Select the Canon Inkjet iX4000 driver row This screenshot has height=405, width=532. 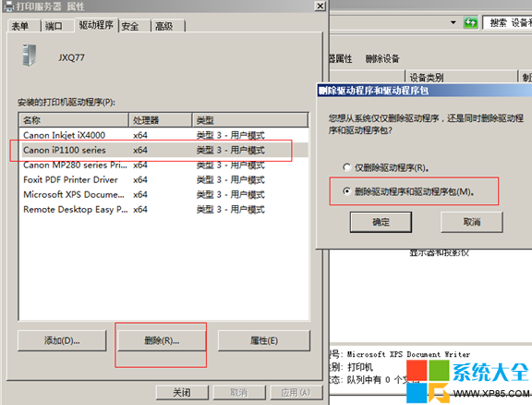pyautogui.click(x=163, y=135)
